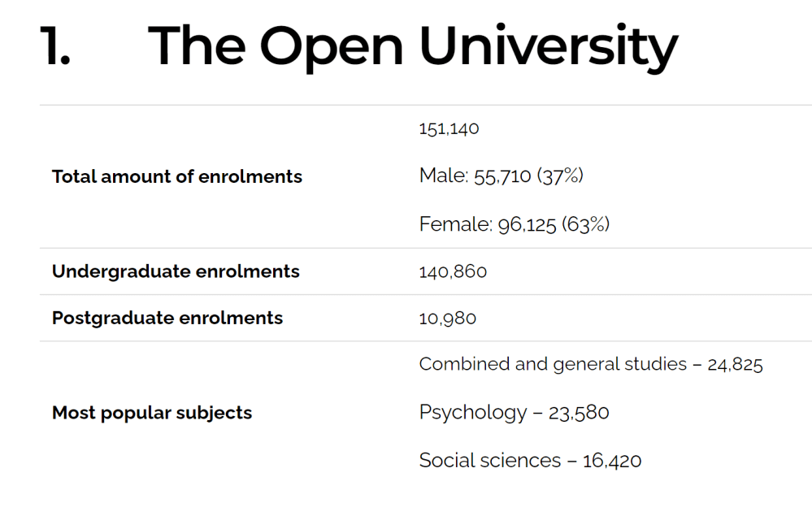Click the Undergraduate enrolments row label
The image size is (812, 516).
[x=176, y=271]
